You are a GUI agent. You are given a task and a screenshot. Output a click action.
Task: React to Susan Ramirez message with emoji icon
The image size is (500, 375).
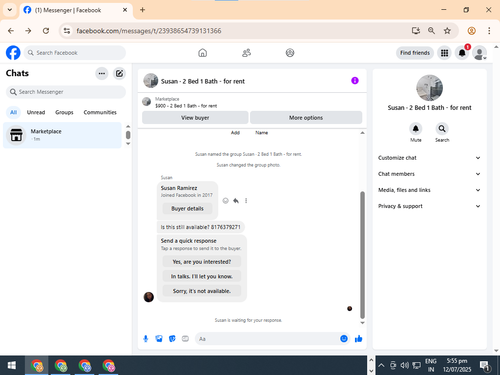[x=226, y=200]
